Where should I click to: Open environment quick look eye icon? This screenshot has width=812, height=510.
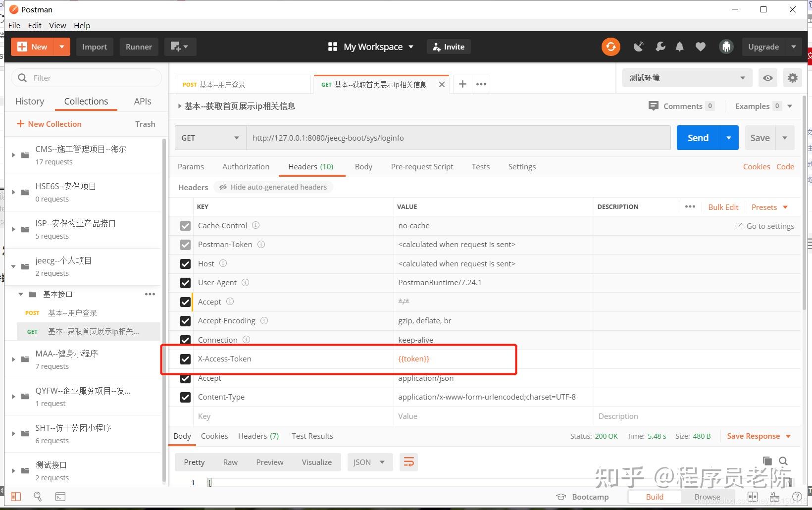click(x=767, y=78)
